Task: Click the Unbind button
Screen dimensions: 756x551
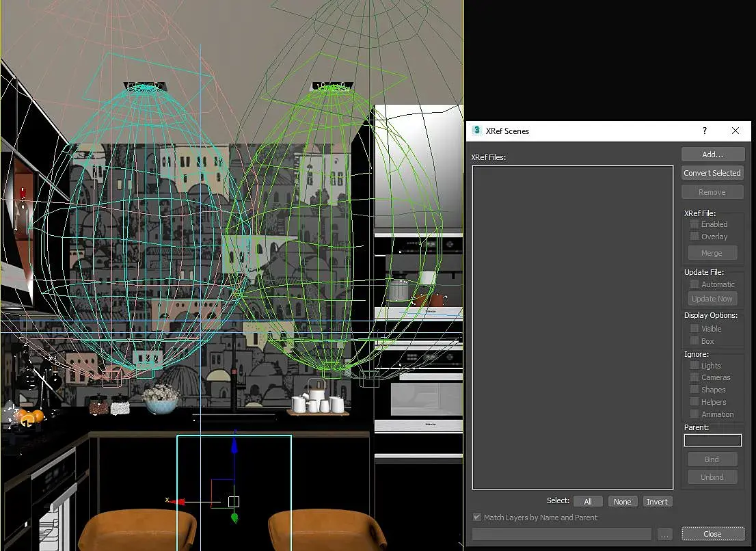Action: coord(712,477)
